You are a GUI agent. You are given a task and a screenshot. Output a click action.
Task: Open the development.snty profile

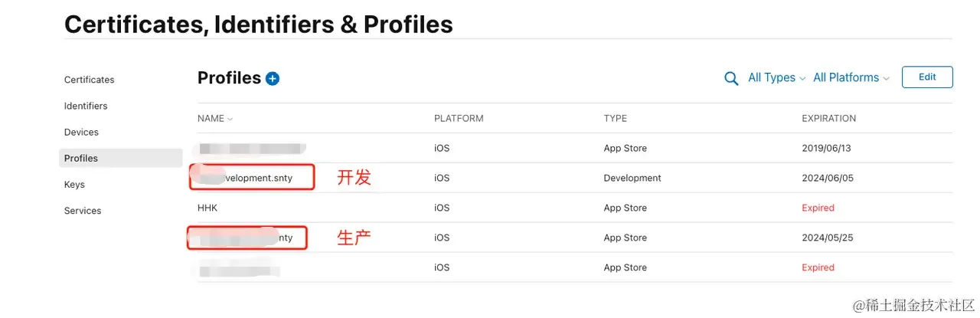tap(575, 178)
